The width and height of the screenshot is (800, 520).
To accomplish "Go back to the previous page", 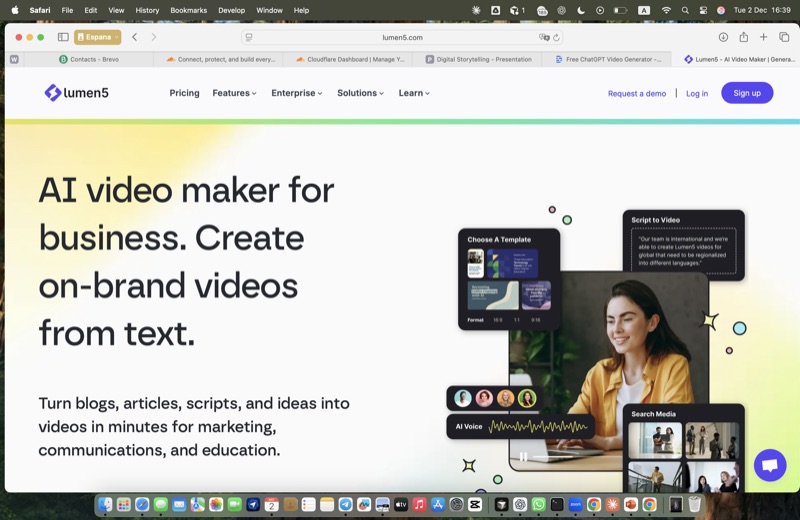I will point(135,37).
